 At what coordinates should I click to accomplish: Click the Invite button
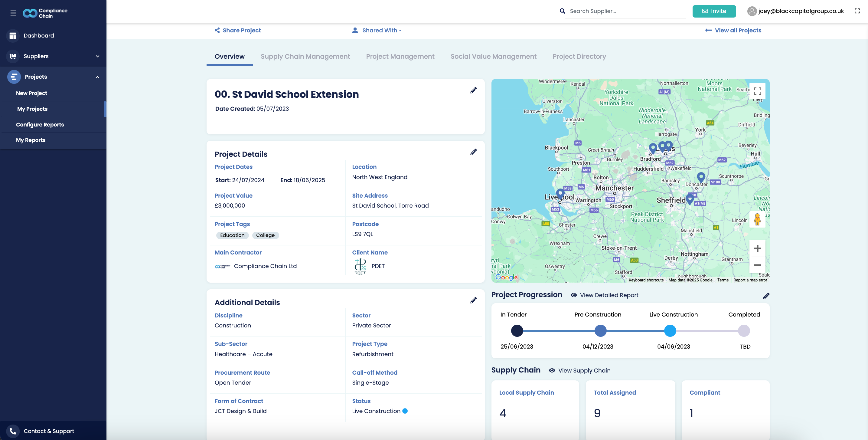pyautogui.click(x=714, y=11)
